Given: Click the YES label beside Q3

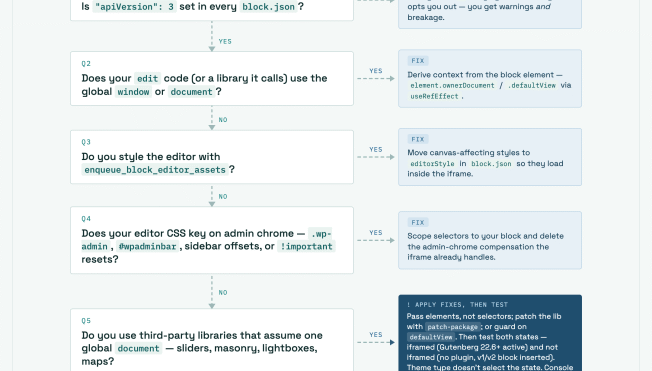Looking at the screenshot, I should (376, 150).
